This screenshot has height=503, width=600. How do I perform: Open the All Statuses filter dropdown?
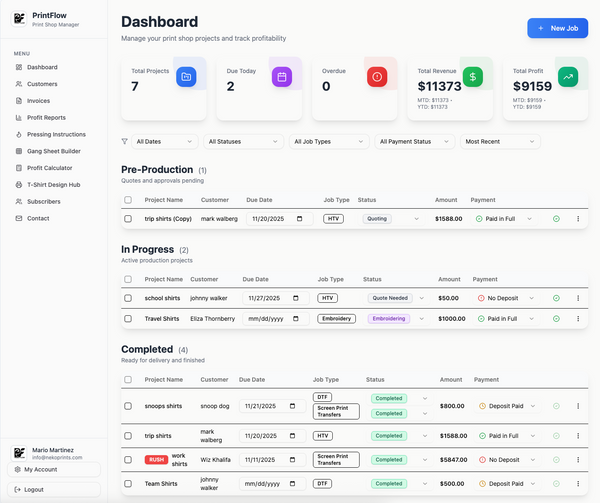pyautogui.click(x=243, y=142)
